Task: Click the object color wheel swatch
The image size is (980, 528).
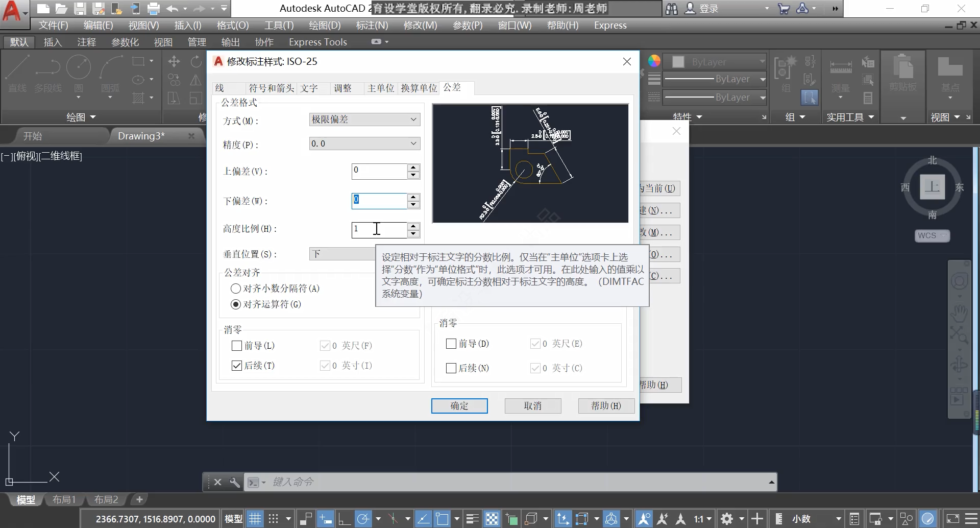Action: coord(654,61)
